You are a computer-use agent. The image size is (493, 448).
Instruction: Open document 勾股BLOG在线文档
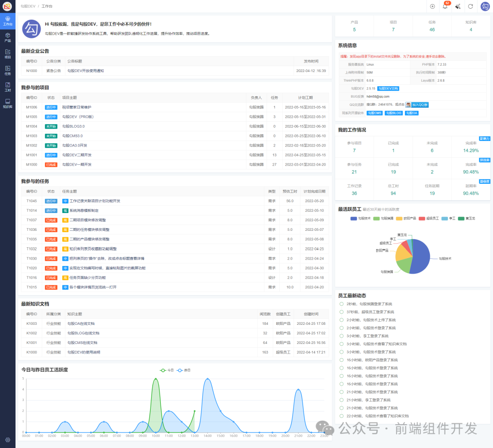click(83, 333)
